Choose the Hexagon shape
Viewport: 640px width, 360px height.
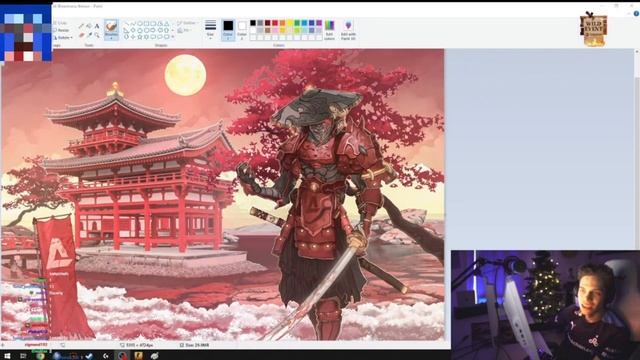tap(147, 30)
